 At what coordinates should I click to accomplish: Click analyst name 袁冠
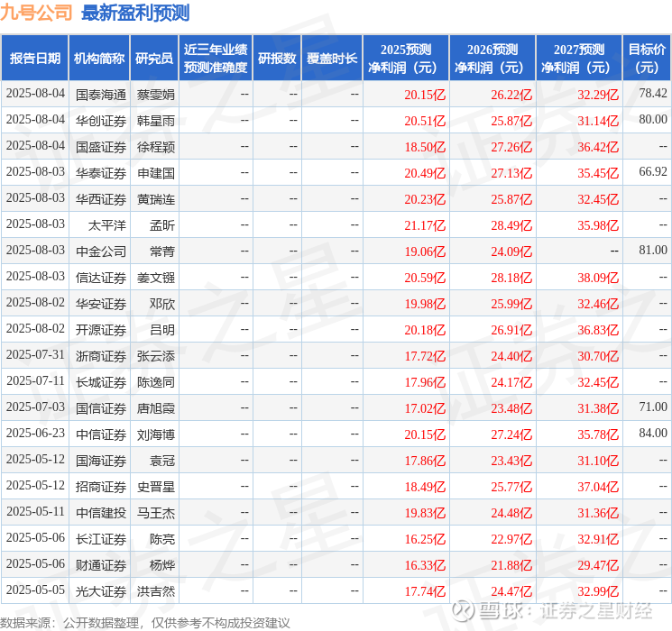coord(162,461)
